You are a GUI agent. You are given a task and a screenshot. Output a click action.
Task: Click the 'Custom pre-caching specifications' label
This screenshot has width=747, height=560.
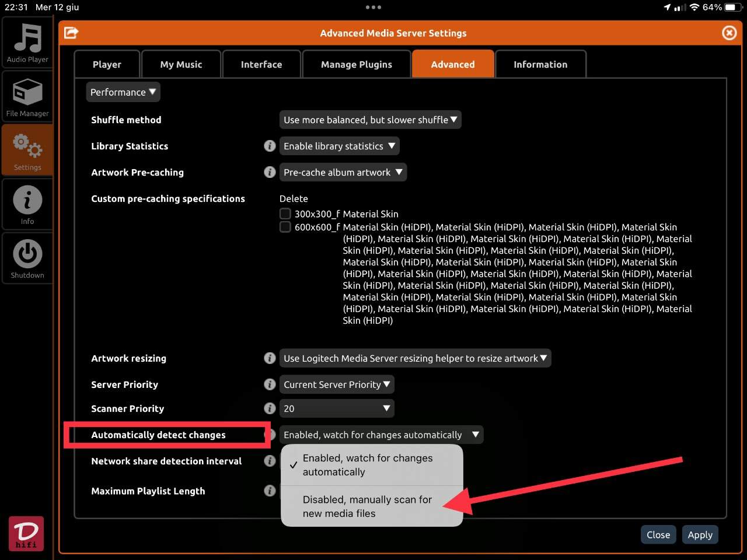[168, 198]
